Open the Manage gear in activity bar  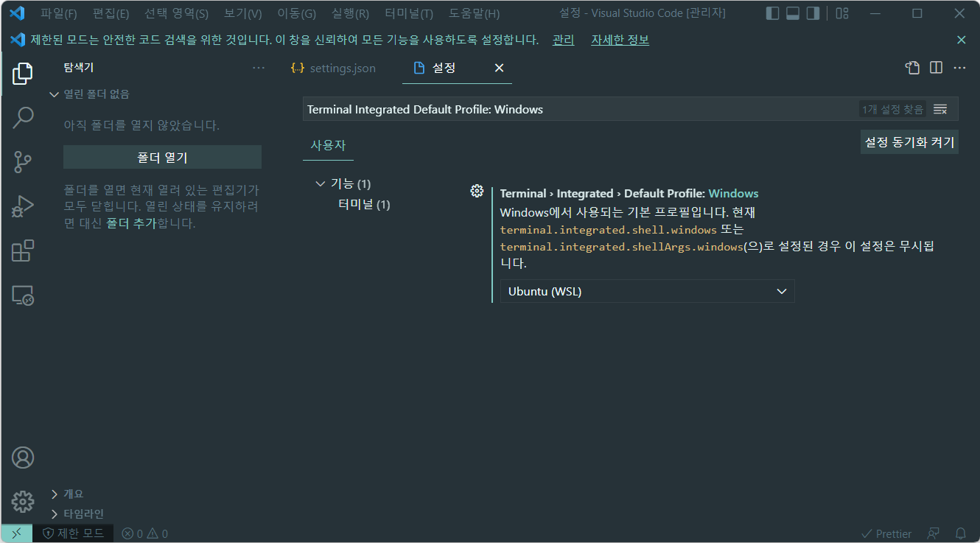point(23,502)
